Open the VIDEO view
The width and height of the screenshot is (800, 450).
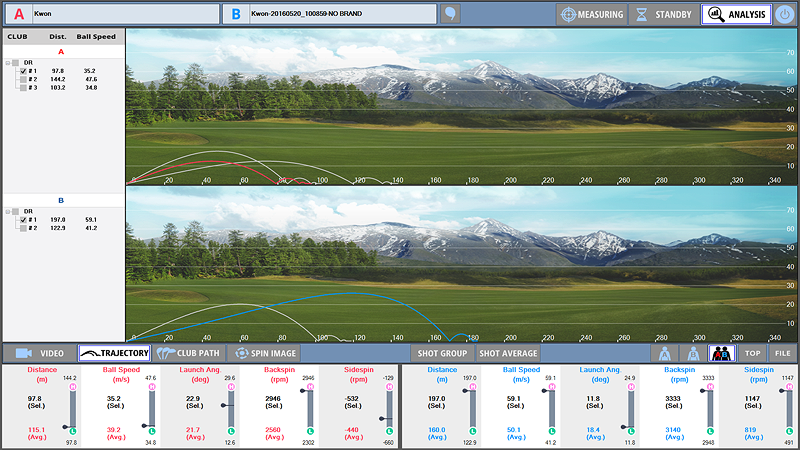pyautogui.click(x=40, y=353)
